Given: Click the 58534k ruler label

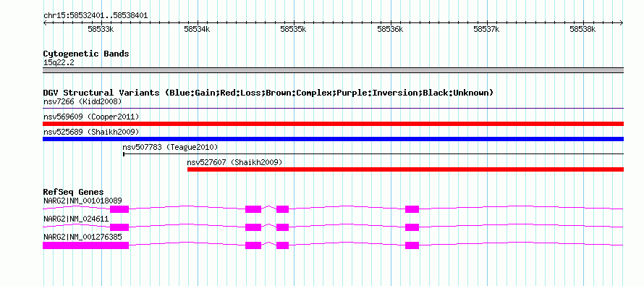Looking at the screenshot, I should (x=197, y=30).
